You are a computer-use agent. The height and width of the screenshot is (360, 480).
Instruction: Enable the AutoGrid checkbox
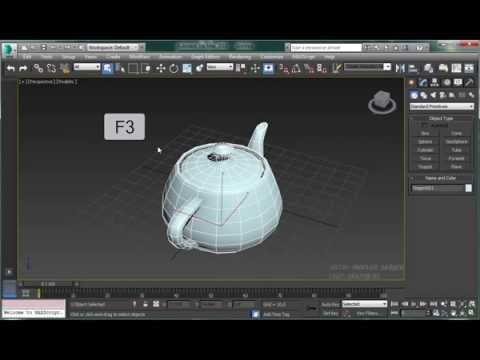[x=424, y=125]
